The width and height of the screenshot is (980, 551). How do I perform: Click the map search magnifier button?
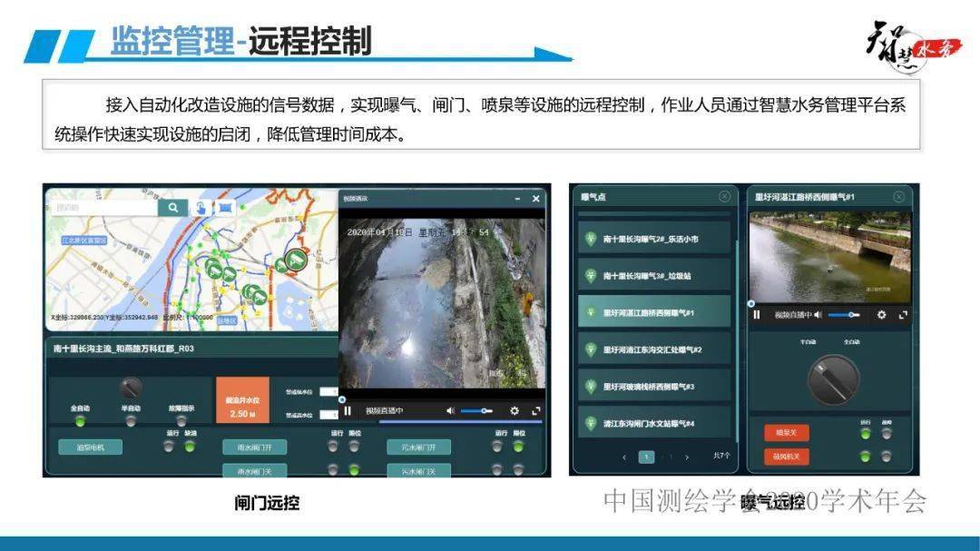click(x=172, y=208)
